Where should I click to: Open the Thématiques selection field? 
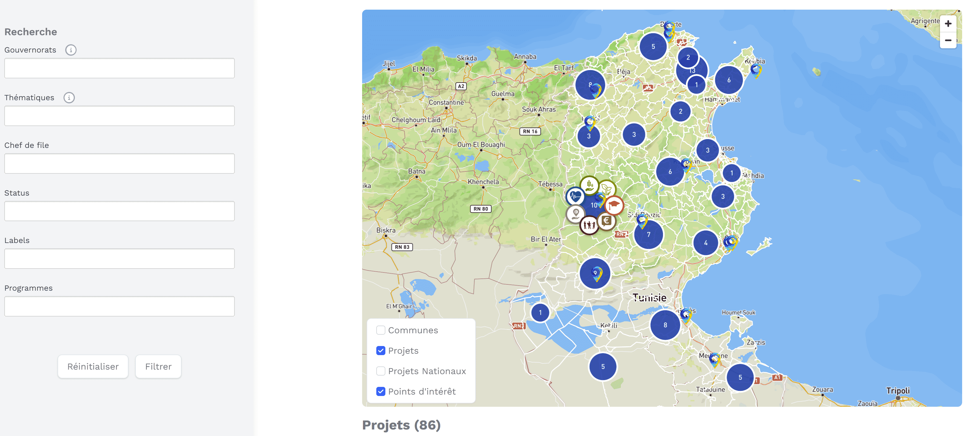pos(119,116)
